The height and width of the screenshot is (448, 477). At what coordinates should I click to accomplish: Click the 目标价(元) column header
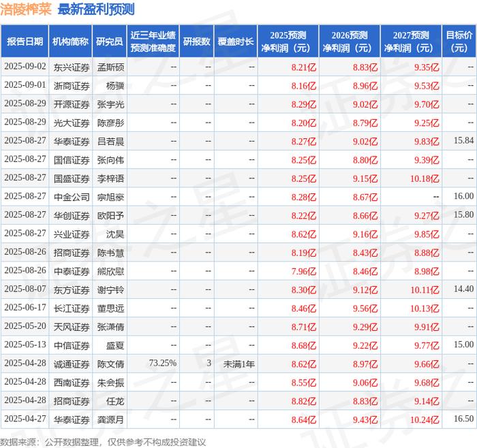click(459, 42)
